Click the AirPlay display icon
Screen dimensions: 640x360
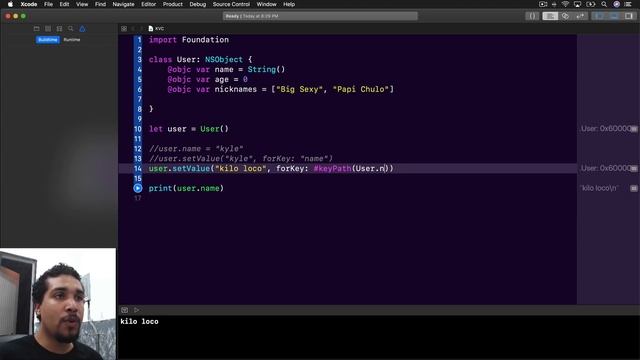577,4
